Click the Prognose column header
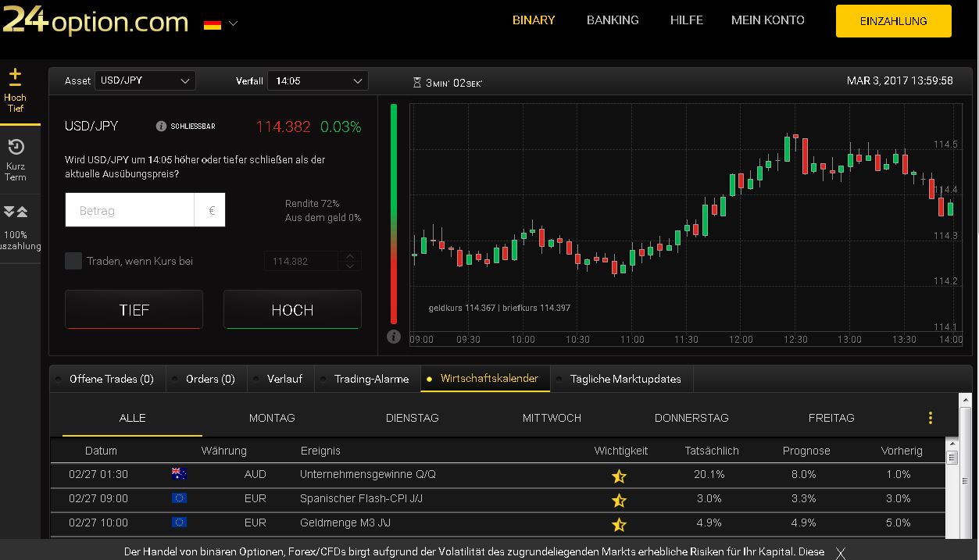The height and width of the screenshot is (560, 979). [x=806, y=451]
